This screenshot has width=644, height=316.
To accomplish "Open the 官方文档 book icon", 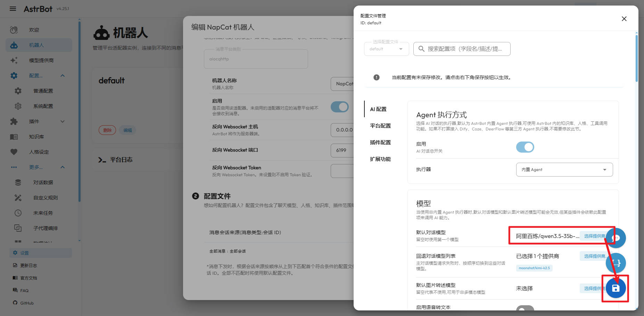I will [15, 278].
